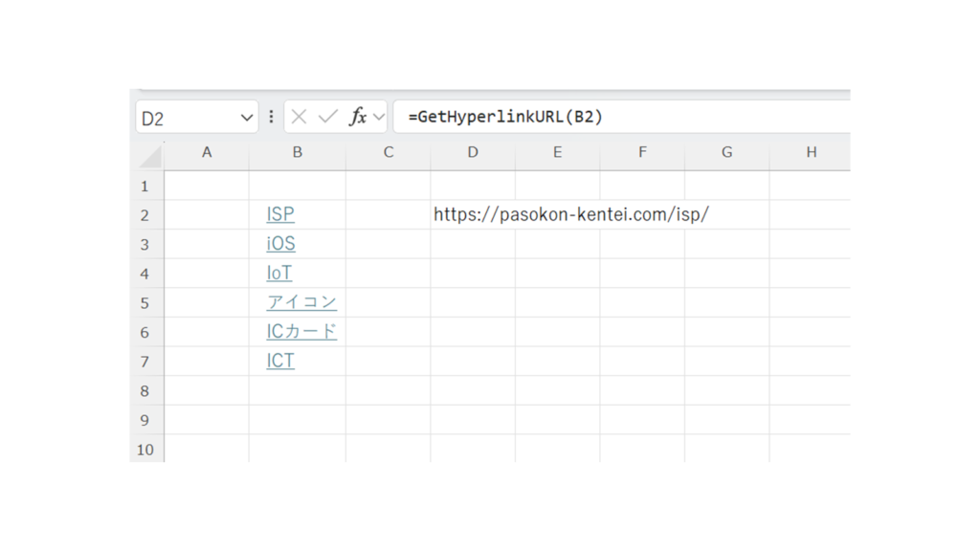Select row 2 header

pyautogui.click(x=145, y=215)
